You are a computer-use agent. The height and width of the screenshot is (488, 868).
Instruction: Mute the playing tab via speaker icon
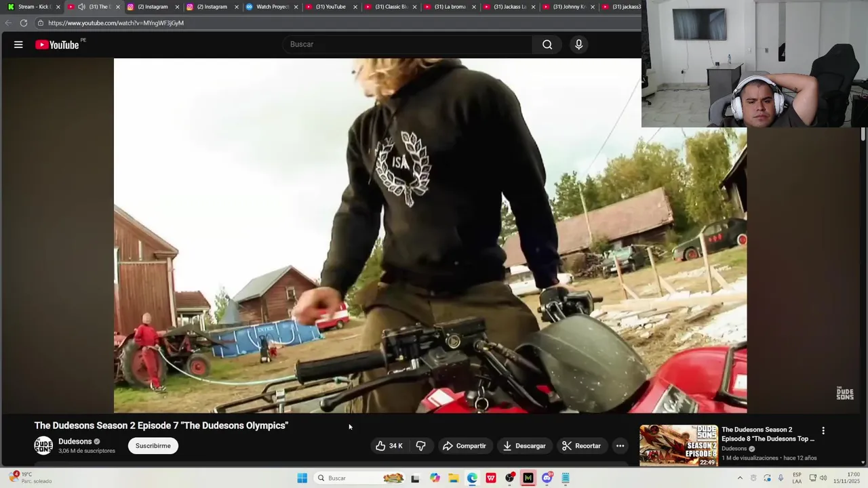point(81,7)
